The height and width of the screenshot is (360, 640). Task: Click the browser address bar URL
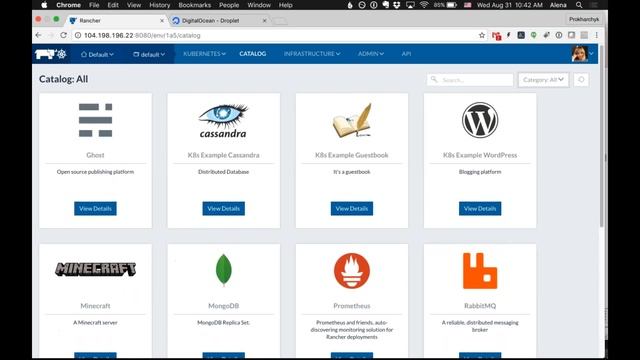coord(142,36)
